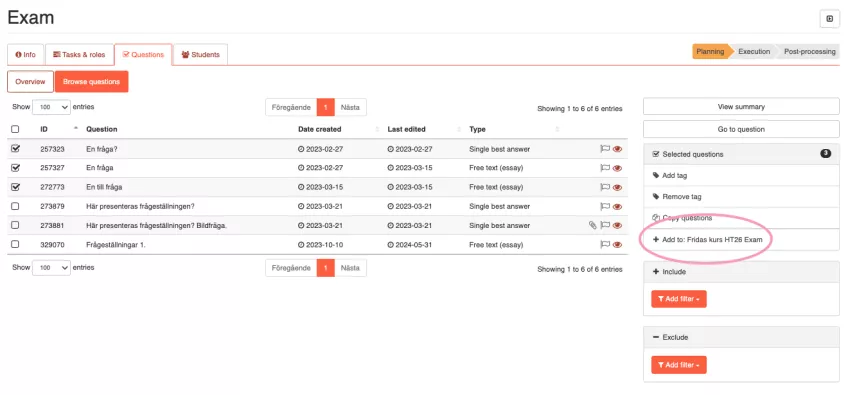Click top Nästa pagination button
This screenshot has height=395, width=848.
(x=350, y=107)
